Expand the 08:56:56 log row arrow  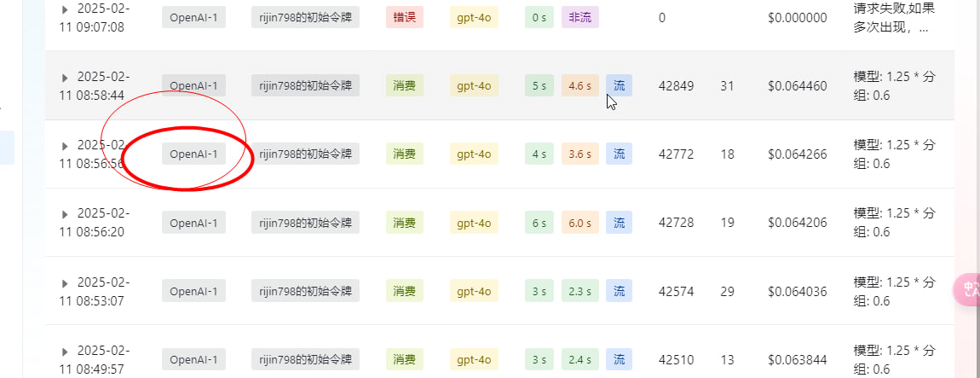(x=65, y=147)
